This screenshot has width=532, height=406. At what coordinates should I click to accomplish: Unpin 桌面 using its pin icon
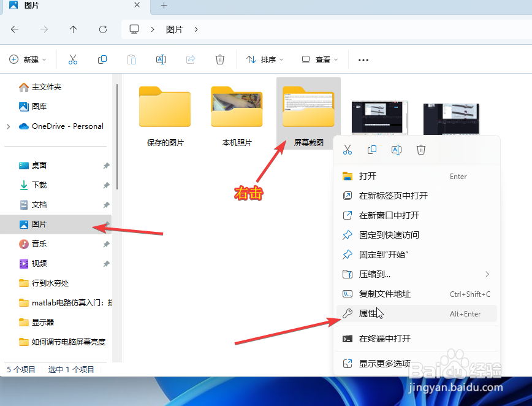click(106, 165)
